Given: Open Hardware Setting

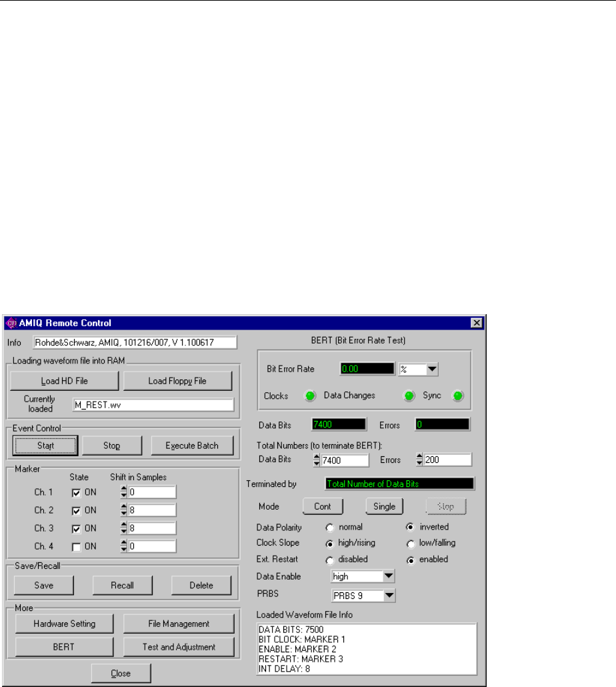Looking at the screenshot, I should point(65,624).
